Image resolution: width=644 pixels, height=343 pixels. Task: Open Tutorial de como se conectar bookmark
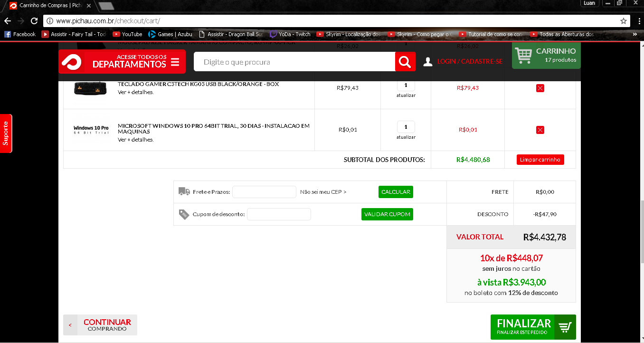pos(491,34)
